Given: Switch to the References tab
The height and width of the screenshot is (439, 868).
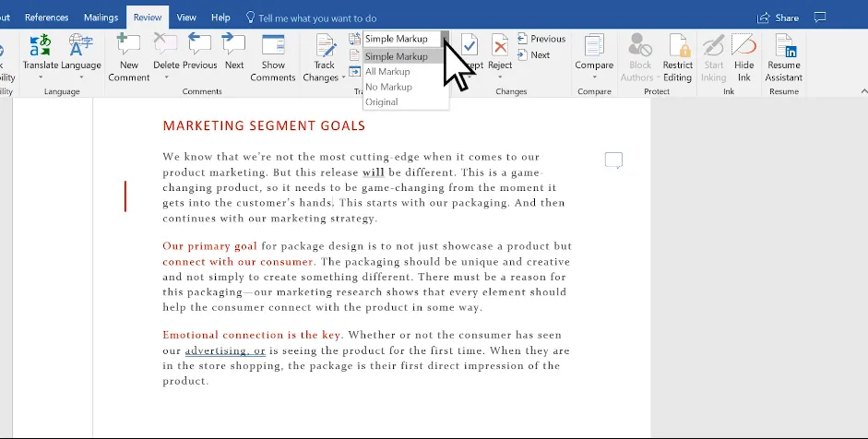Looking at the screenshot, I should pyautogui.click(x=46, y=18).
